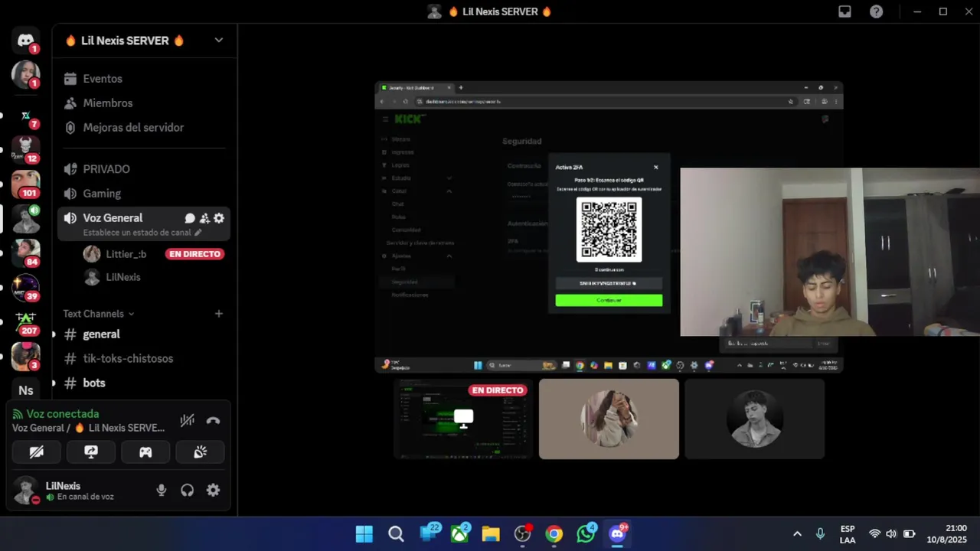Open the soundboard
This screenshot has width=980, height=551.
200,452
